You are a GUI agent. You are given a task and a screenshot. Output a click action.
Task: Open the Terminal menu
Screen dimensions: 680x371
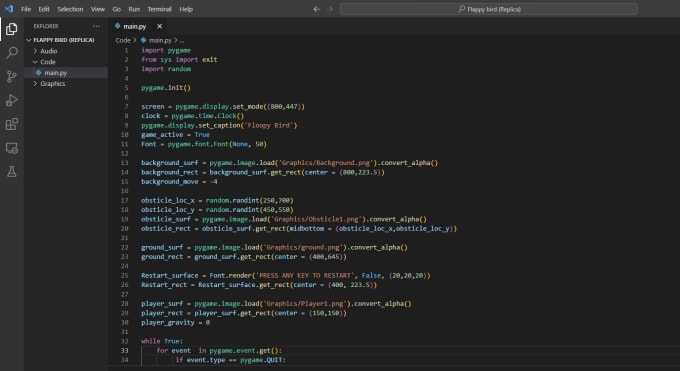click(x=159, y=9)
